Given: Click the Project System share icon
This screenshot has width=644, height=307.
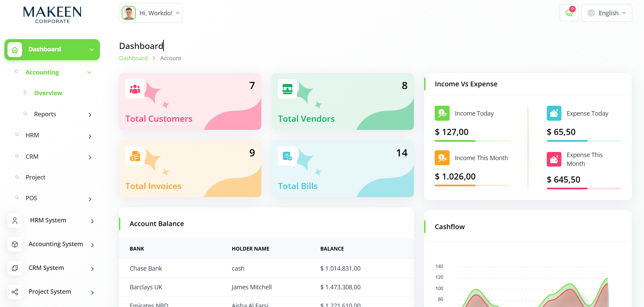Looking at the screenshot, I should click(x=15, y=292).
